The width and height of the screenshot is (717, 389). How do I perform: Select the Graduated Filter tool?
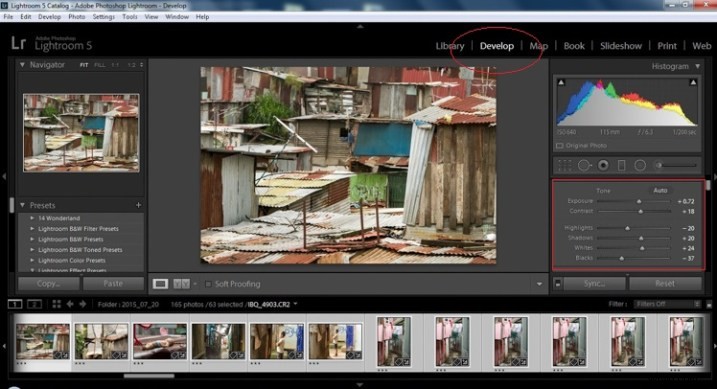[x=621, y=165]
